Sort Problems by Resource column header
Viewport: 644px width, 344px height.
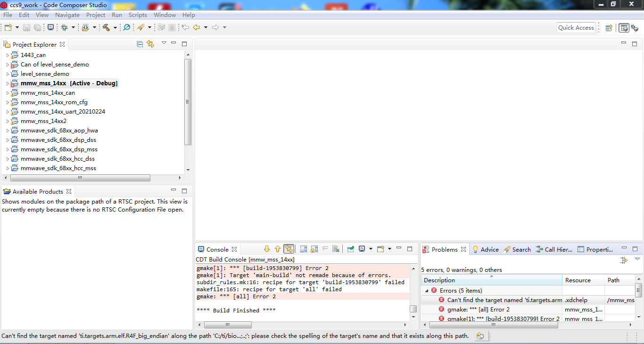point(584,280)
